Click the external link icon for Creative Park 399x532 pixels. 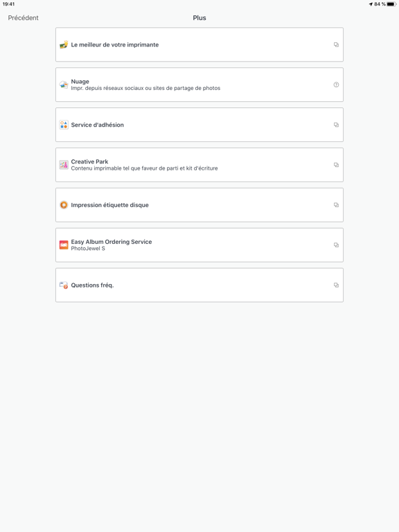tap(336, 165)
